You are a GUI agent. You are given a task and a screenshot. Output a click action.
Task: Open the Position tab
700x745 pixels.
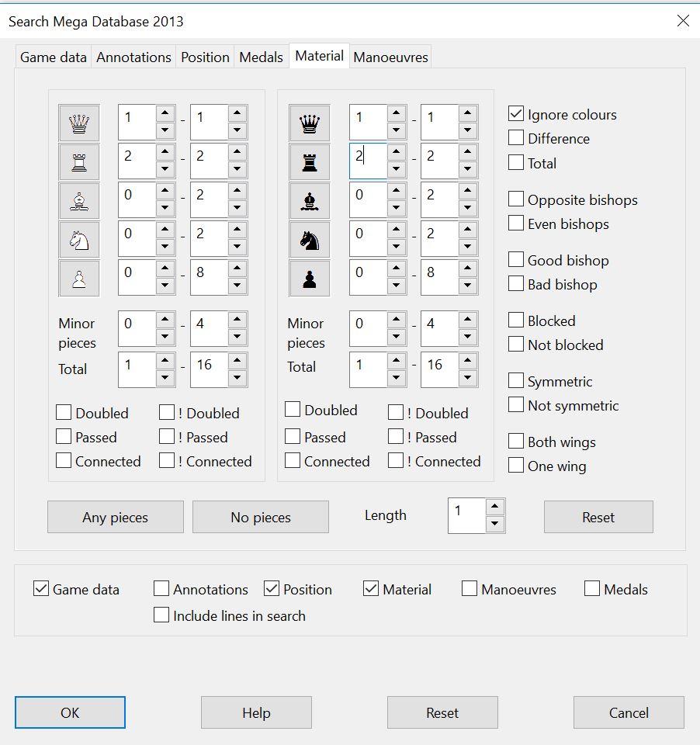pos(205,57)
